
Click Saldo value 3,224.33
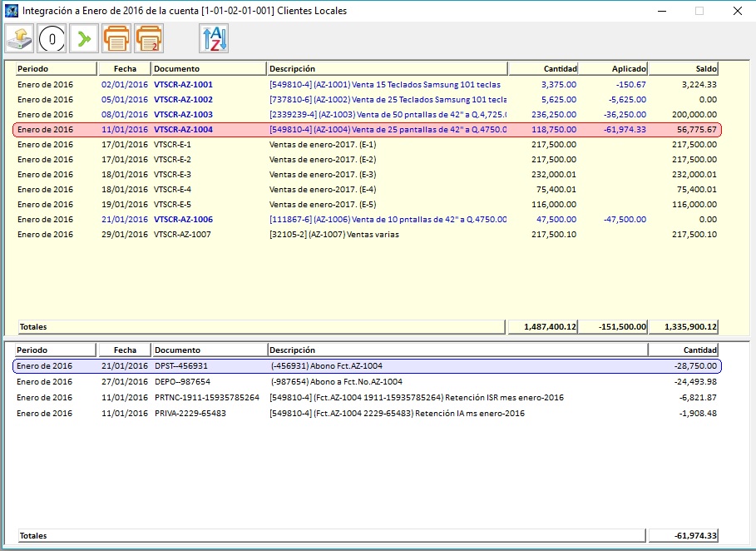[x=699, y=84]
